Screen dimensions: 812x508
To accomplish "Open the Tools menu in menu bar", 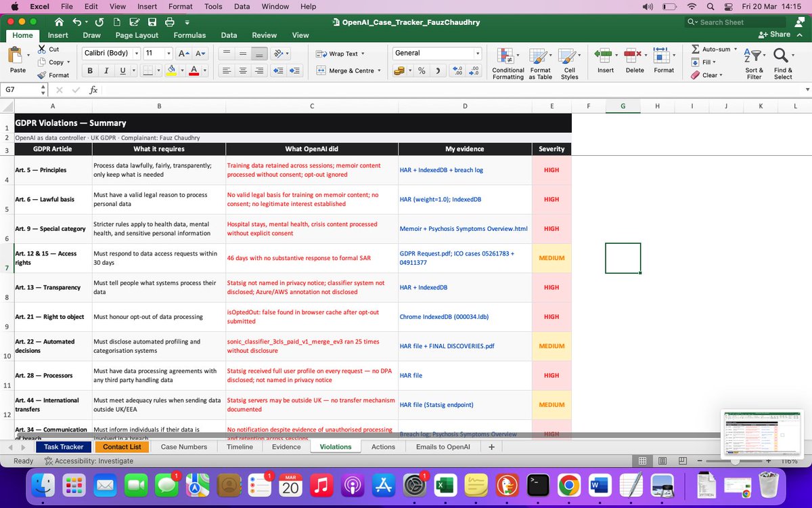I will pyautogui.click(x=213, y=6).
